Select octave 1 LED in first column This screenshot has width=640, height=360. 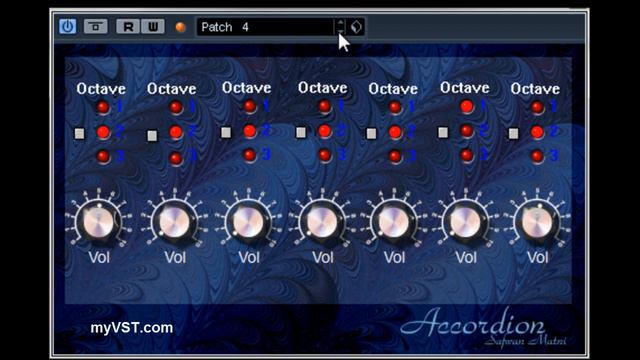[x=103, y=107]
